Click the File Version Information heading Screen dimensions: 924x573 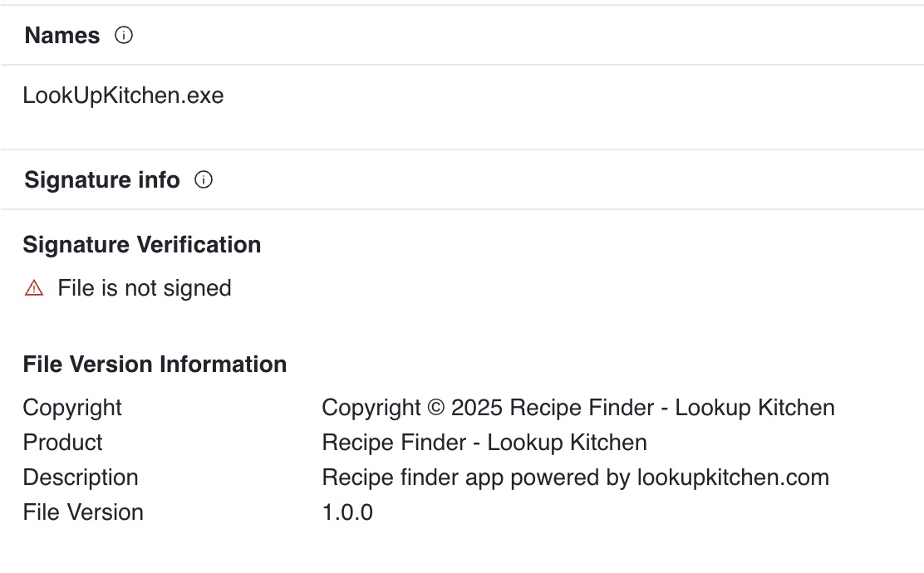[x=155, y=364]
